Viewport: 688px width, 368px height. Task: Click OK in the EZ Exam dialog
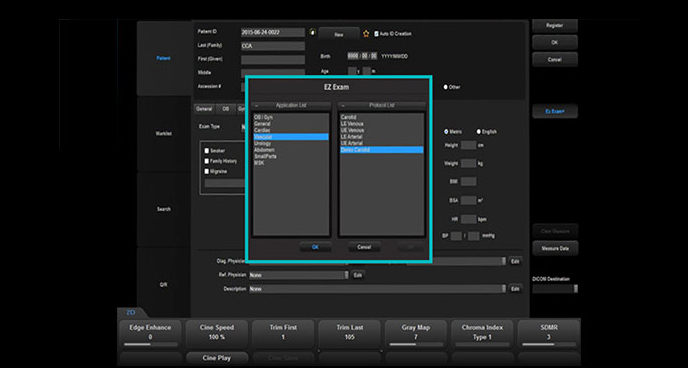click(315, 247)
